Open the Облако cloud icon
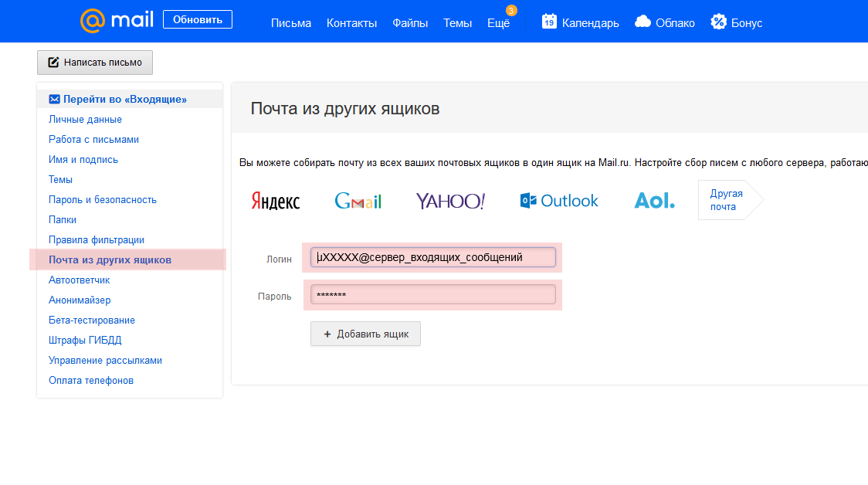Viewport: 868px width, 485px height. (642, 22)
